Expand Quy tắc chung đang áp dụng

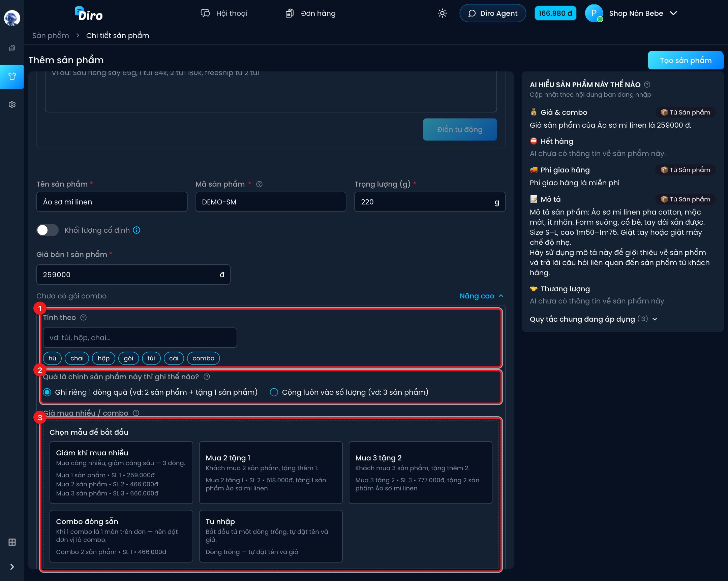point(593,319)
